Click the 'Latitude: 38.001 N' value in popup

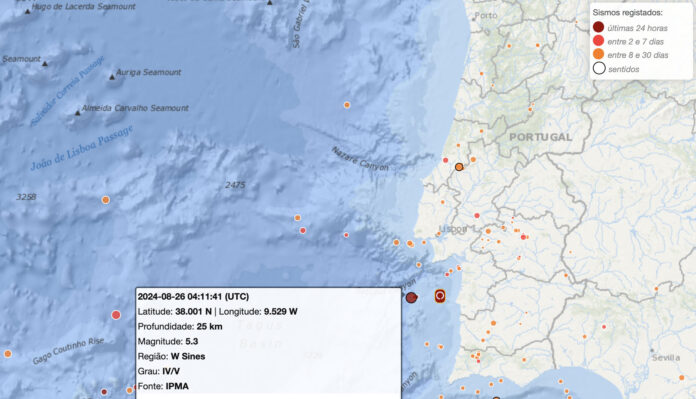pyautogui.click(x=174, y=312)
